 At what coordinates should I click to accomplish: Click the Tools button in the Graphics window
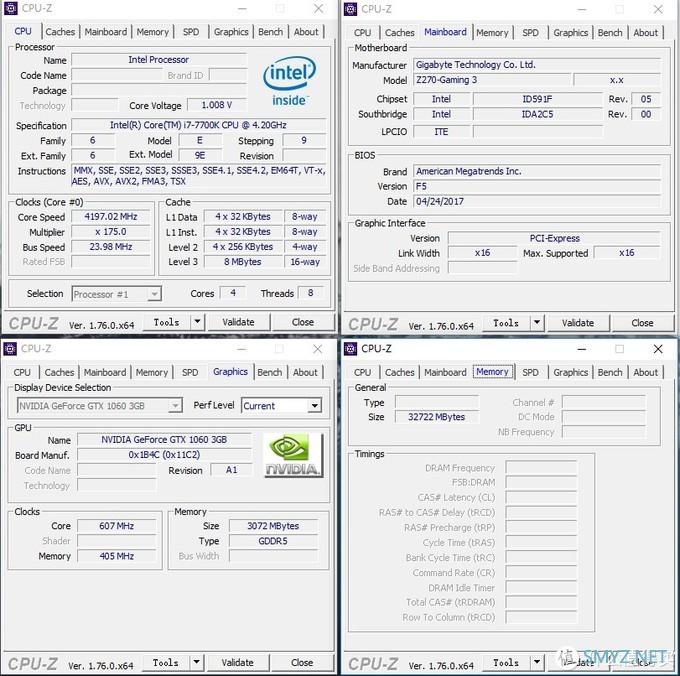(x=166, y=662)
